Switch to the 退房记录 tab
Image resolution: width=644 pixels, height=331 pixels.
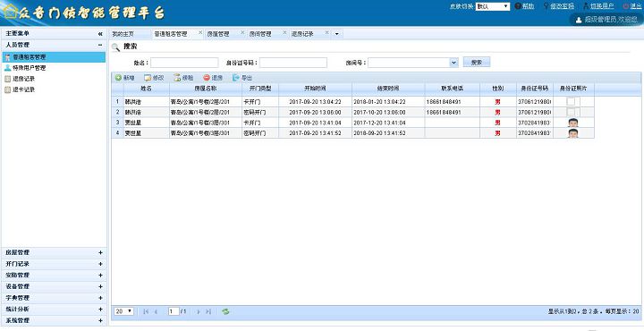[303, 34]
